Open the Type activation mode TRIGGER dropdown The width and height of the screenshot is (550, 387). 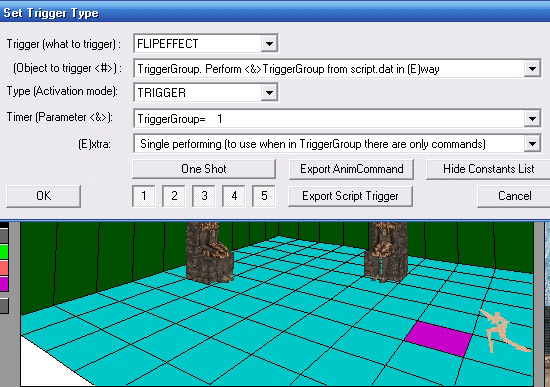(269, 93)
